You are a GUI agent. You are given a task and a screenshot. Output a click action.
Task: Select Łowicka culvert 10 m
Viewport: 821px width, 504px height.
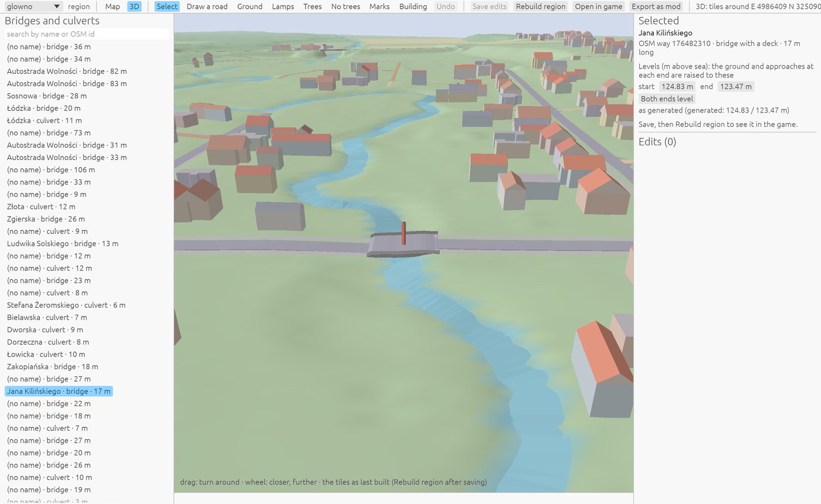point(46,355)
